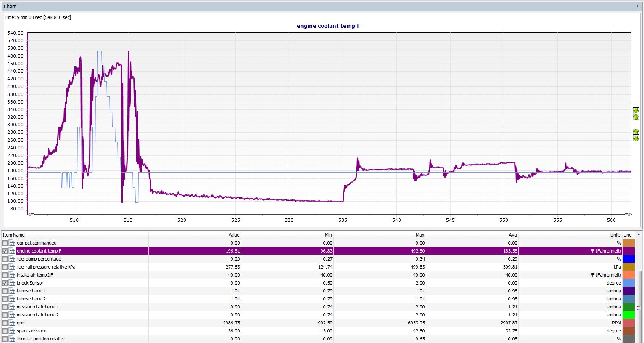The image size is (644, 343).
Task: Sort by the Max column header
Action: click(x=380, y=235)
